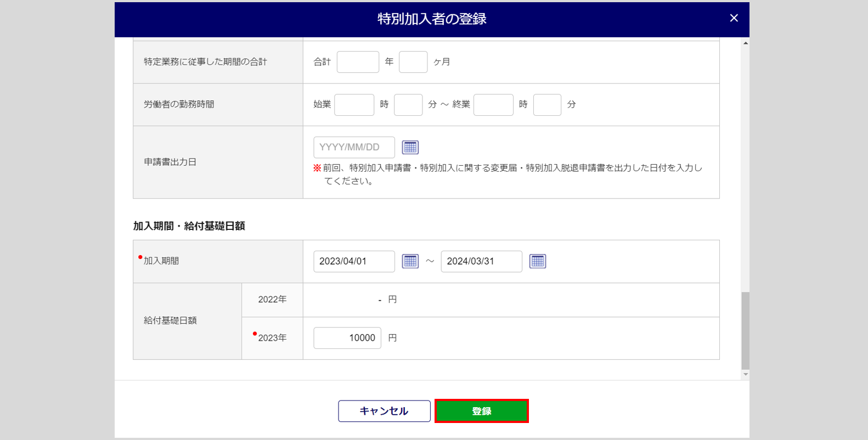Click the scrollbar track above the thumb
Image resolution: width=868 pixels, height=440 pixels.
tap(745, 165)
